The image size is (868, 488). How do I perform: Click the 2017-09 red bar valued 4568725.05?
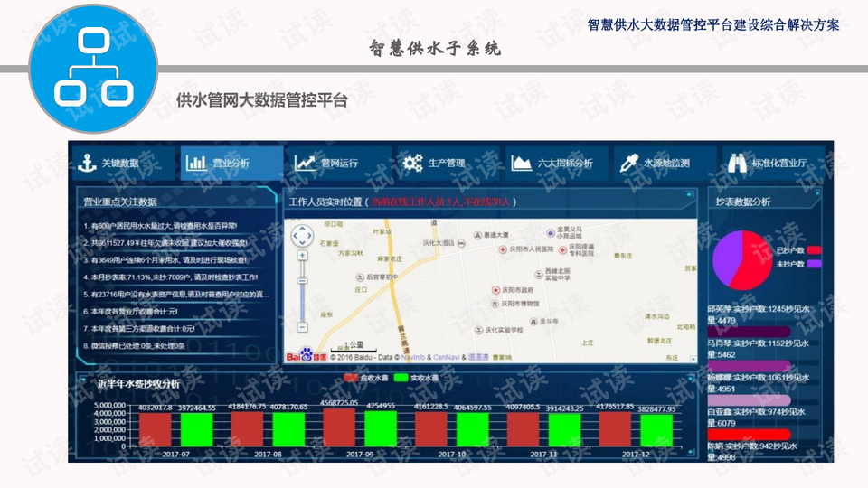coord(339,427)
